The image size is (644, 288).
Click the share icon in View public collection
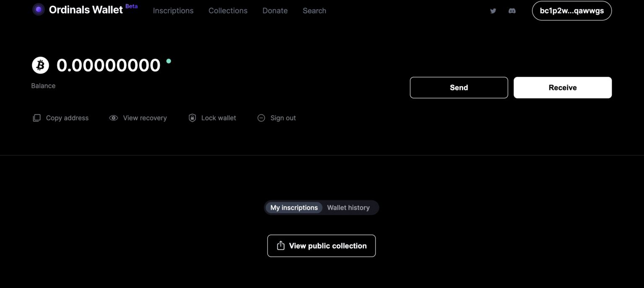click(x=280, y=246)
